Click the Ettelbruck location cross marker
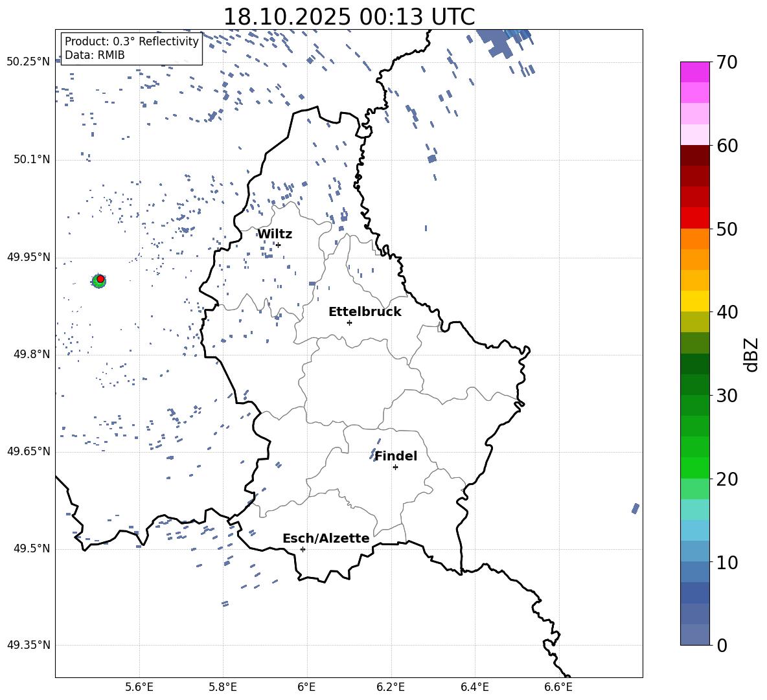 [349, 322]
